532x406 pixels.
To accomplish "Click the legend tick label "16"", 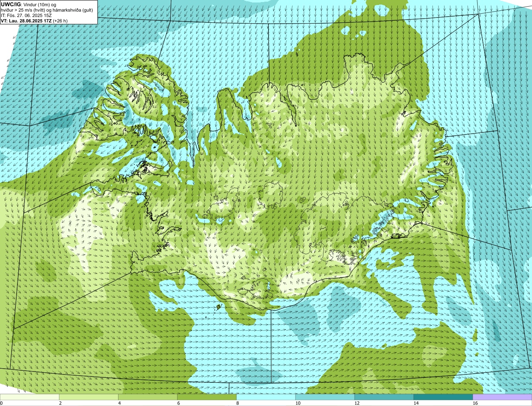I will [475, 403].
